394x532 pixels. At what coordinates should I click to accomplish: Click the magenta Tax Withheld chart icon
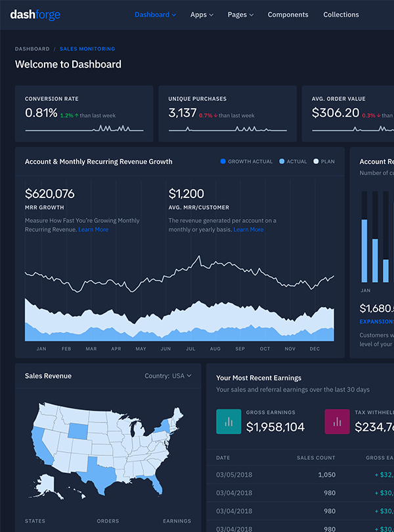click(338, 421)
